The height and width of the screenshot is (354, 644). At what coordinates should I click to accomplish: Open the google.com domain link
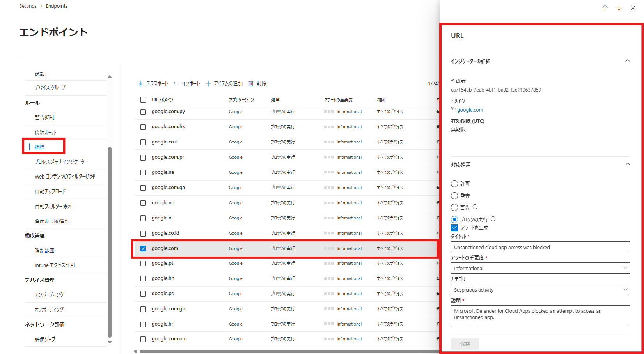pyautogui.click(x=470, y=110)
